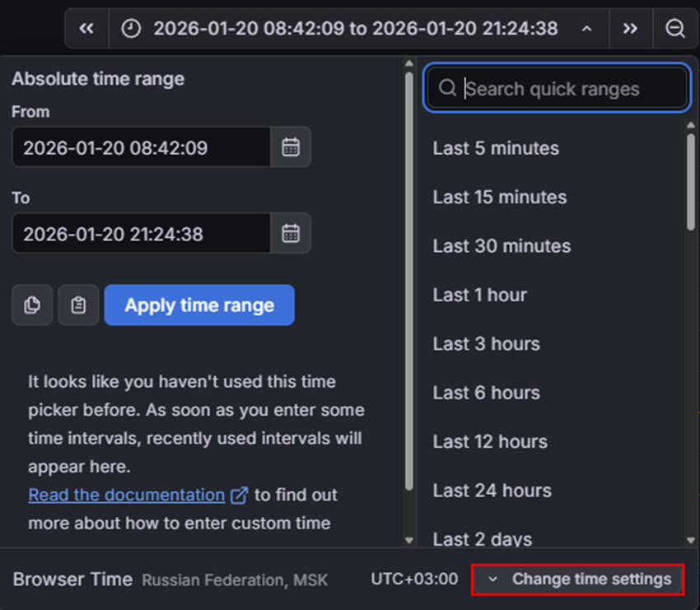Choose Last 15 minutes range
Image resolution: width=700 pixels, height=610 pixels.
[x=500, y=198]
